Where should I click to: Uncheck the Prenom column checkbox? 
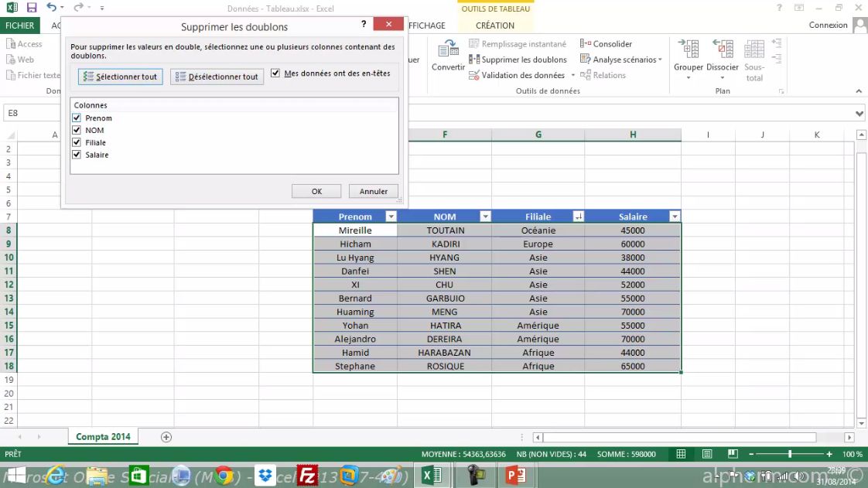[x=77, y=118]
